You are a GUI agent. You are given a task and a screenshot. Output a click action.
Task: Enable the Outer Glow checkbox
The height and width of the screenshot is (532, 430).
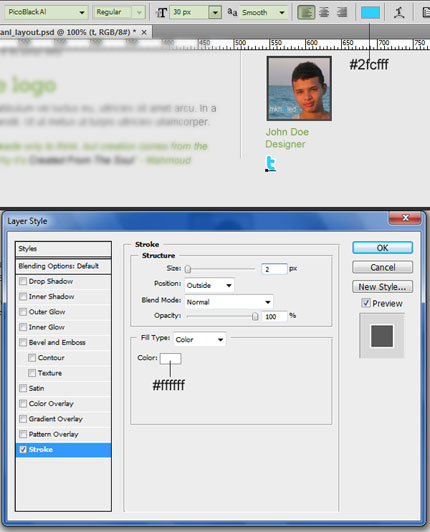coord(23,312)
